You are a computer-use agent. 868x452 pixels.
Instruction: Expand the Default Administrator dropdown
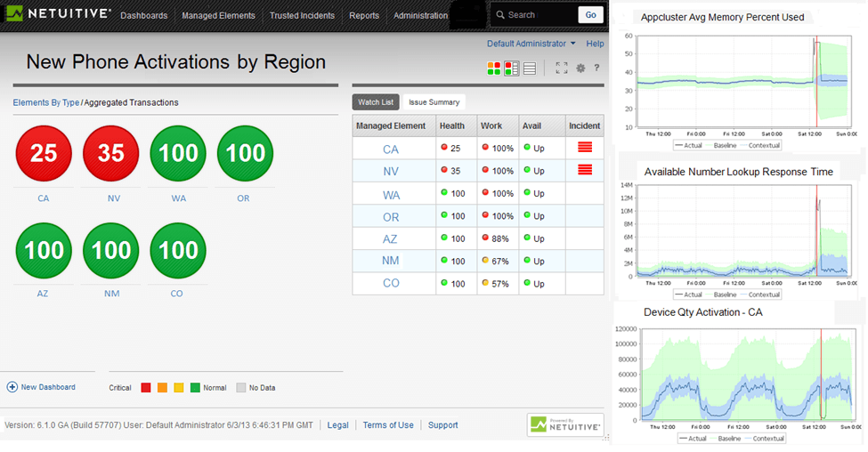(x=531, y=44)
